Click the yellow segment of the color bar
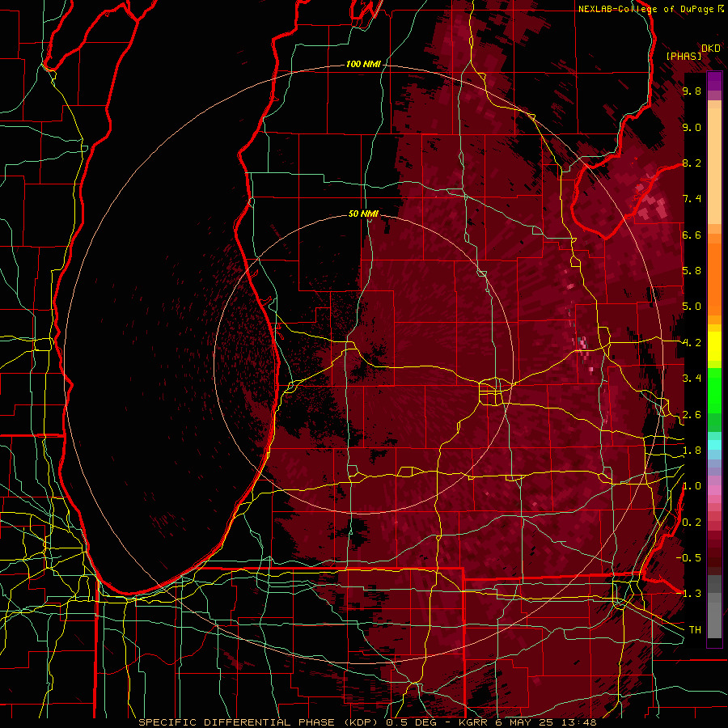 pyautogui.click(x=714, y=346)
